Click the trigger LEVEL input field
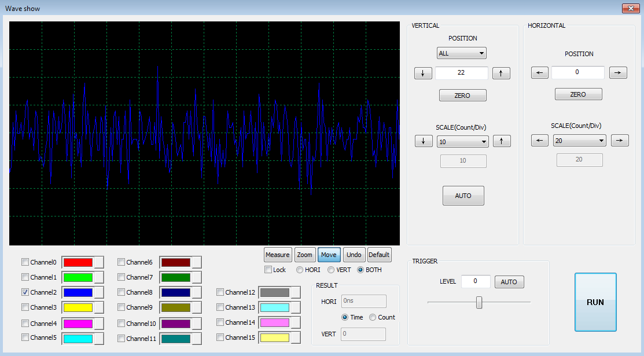This screenshot has height=356, width=644. tap(476, 281)
